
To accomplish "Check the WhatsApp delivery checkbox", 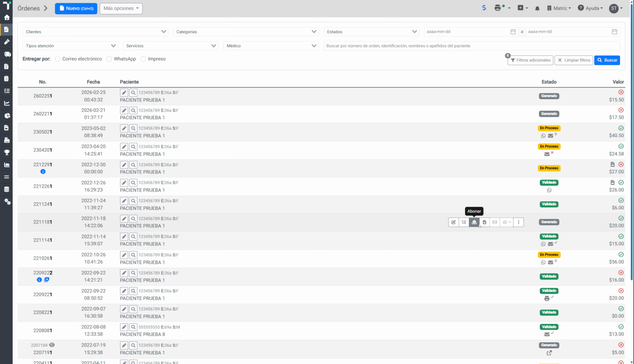I will coord(109,59).
